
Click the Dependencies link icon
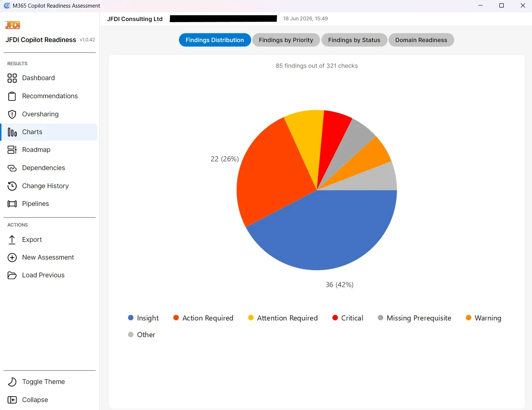click(12, 168)
